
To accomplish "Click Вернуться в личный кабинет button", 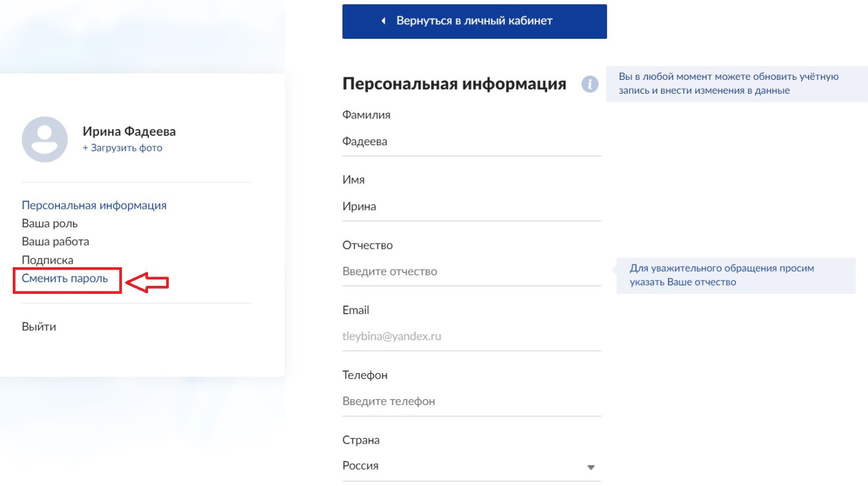I will coord(475,21).
